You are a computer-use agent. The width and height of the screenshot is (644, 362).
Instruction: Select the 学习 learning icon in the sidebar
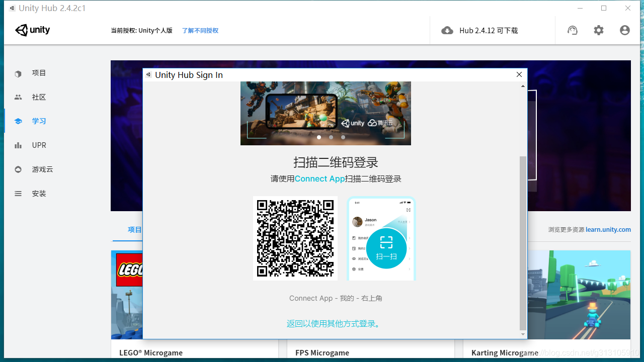(x=18, y=121)
